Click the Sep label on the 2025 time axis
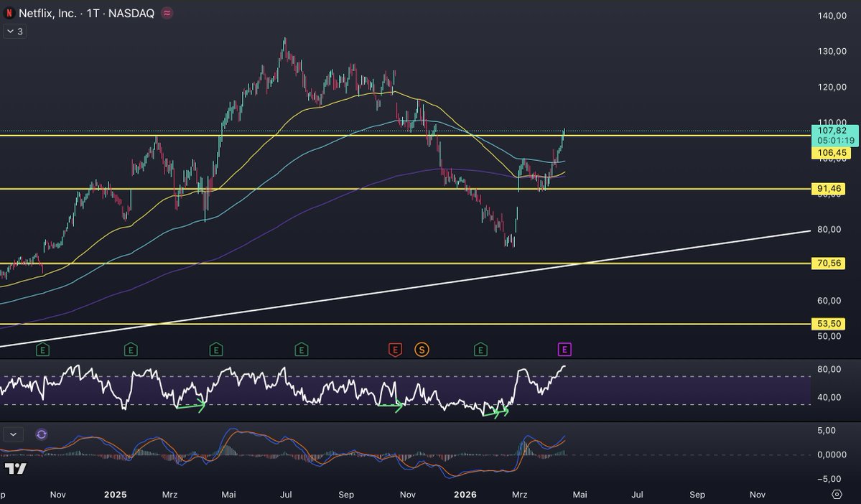Screen dimensions: 861x504 [x=346, y=495]
